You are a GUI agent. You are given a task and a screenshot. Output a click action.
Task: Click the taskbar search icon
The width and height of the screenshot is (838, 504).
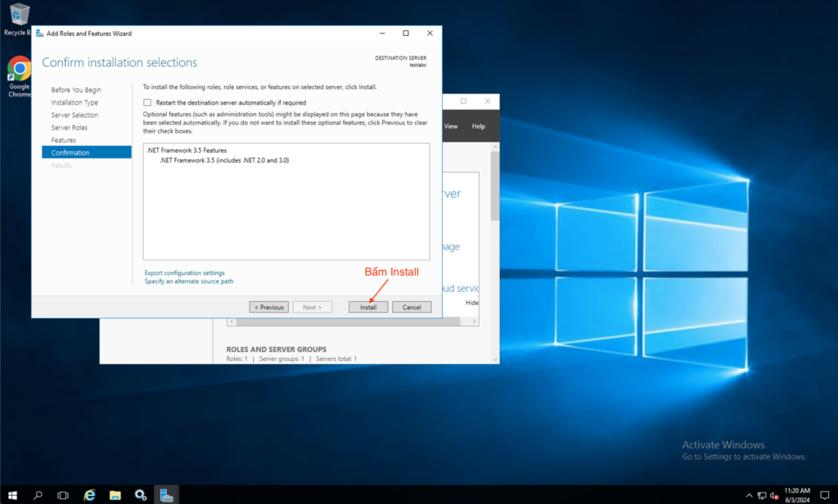(38, 494)
